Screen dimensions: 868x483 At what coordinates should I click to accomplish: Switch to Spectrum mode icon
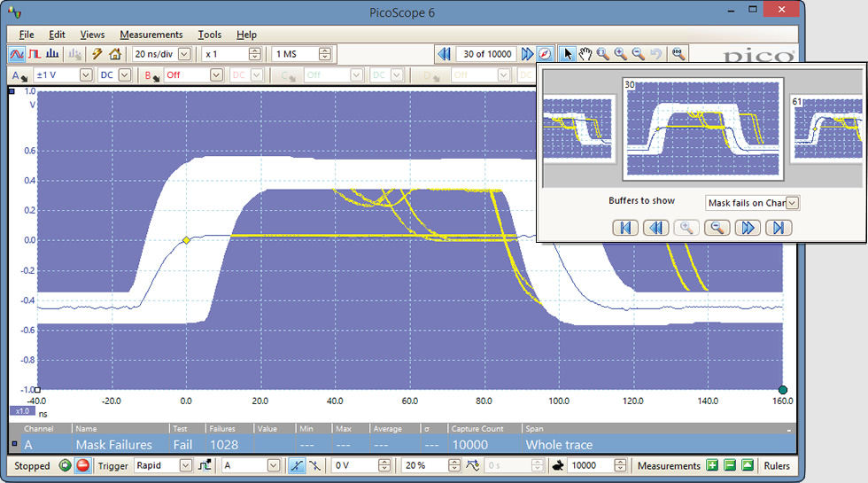click(52, 54)
